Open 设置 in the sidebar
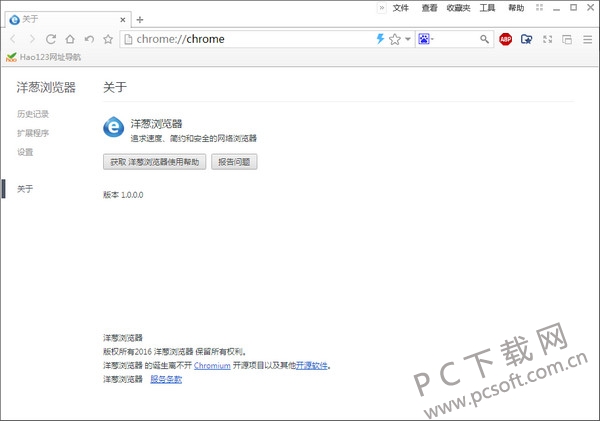 [25, 152]
